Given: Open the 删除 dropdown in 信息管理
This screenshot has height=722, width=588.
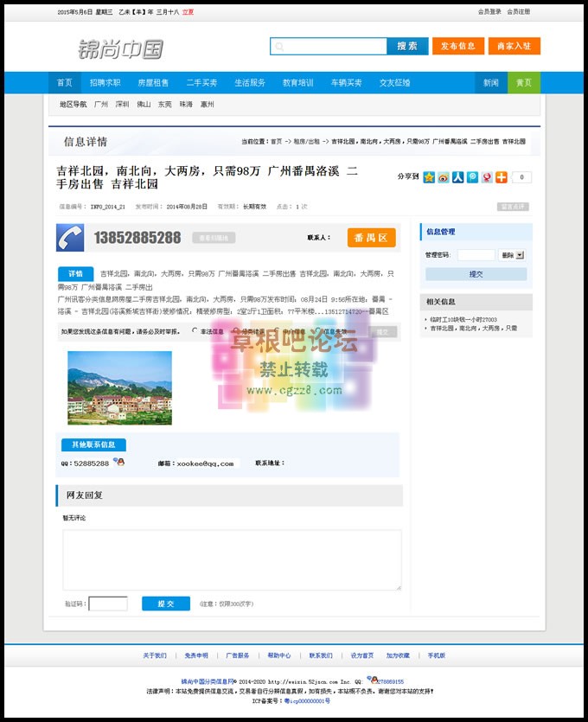Looking at the screenshot, I should tap(512, 255).
